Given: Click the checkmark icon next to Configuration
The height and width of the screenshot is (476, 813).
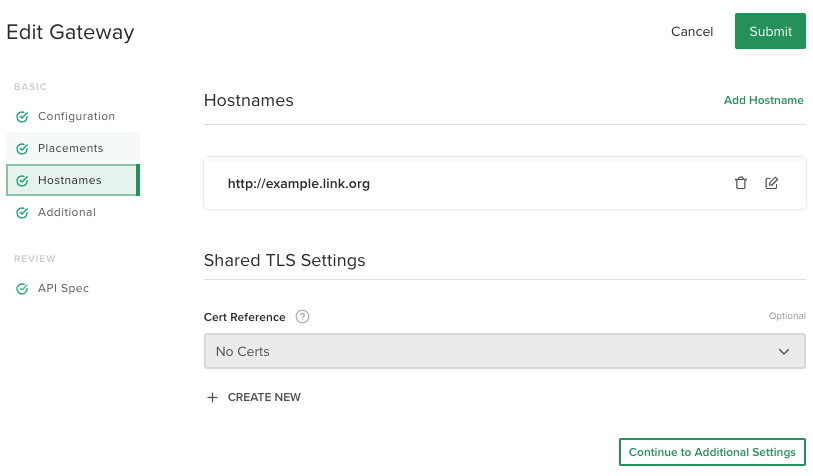Looking at the screenshot, I should tap(22, 117).
